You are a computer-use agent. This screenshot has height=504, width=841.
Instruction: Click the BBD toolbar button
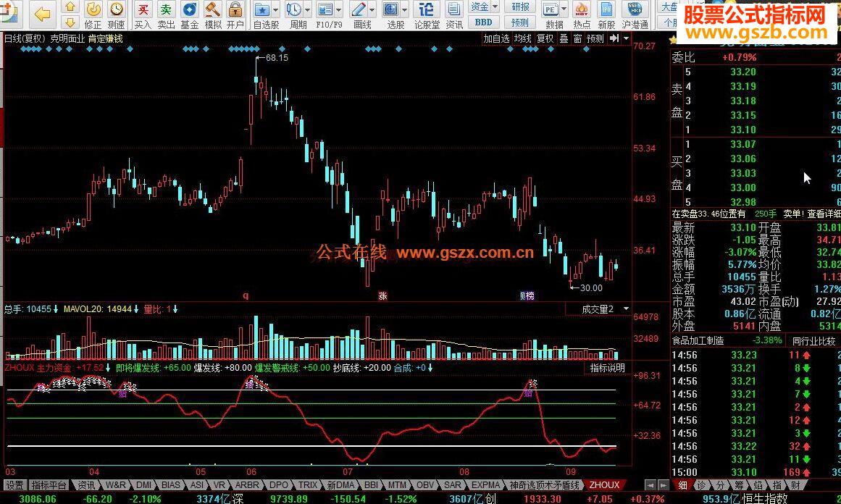click(x=483, y=22)
